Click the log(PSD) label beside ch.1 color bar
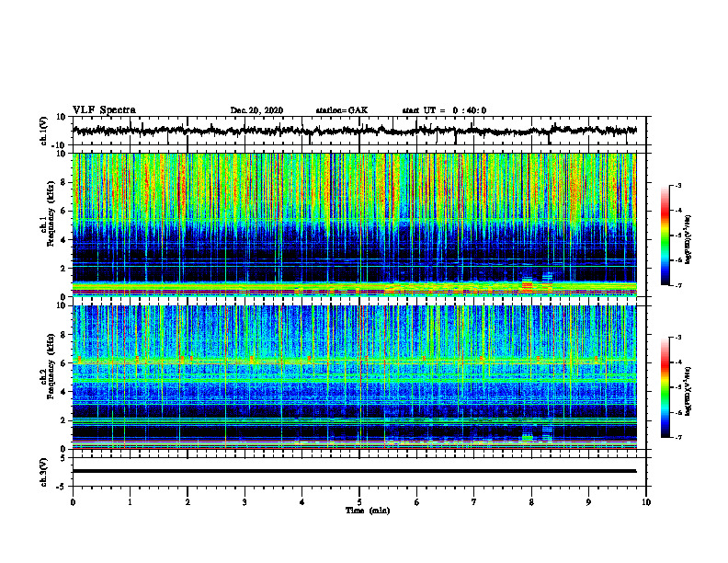 coord(688,239)
